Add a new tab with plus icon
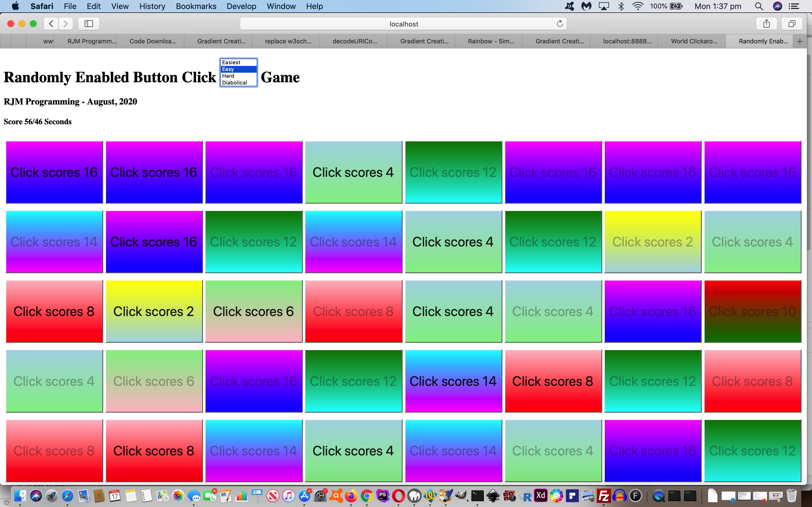The width and height of the screenshot is (812, 507). point(800,41)
